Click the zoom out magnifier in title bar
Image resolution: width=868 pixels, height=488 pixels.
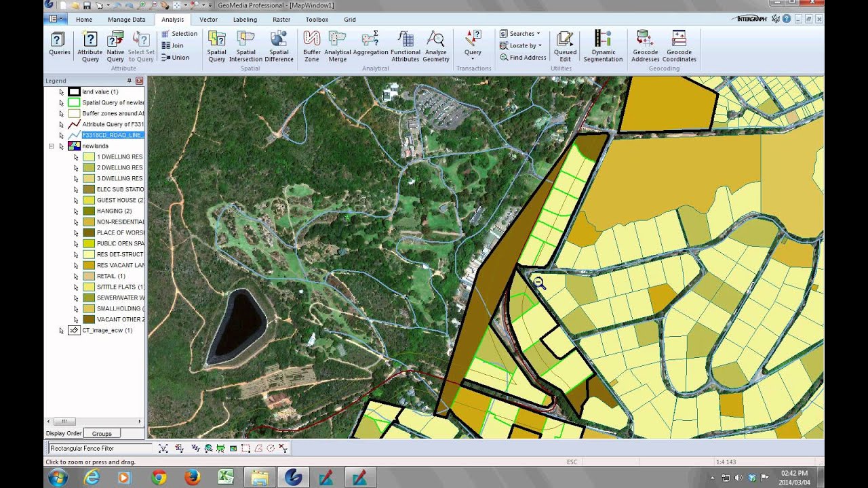[x=153, y=5]
